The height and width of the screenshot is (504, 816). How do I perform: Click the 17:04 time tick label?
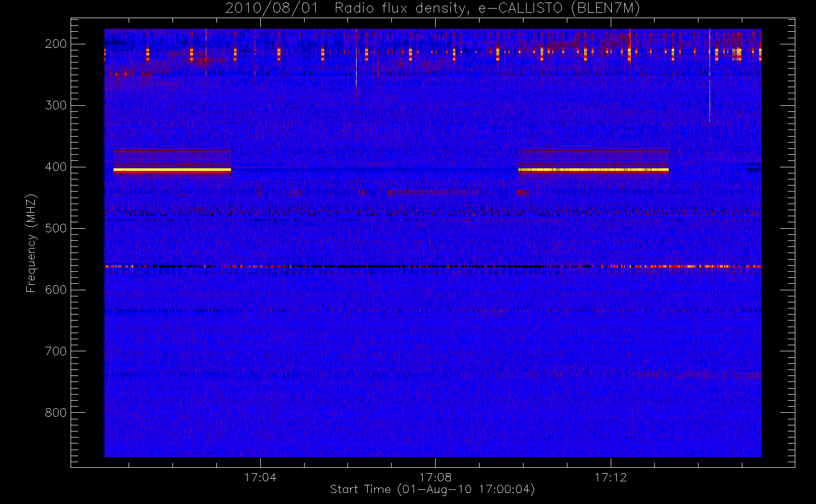click(260, 477)
